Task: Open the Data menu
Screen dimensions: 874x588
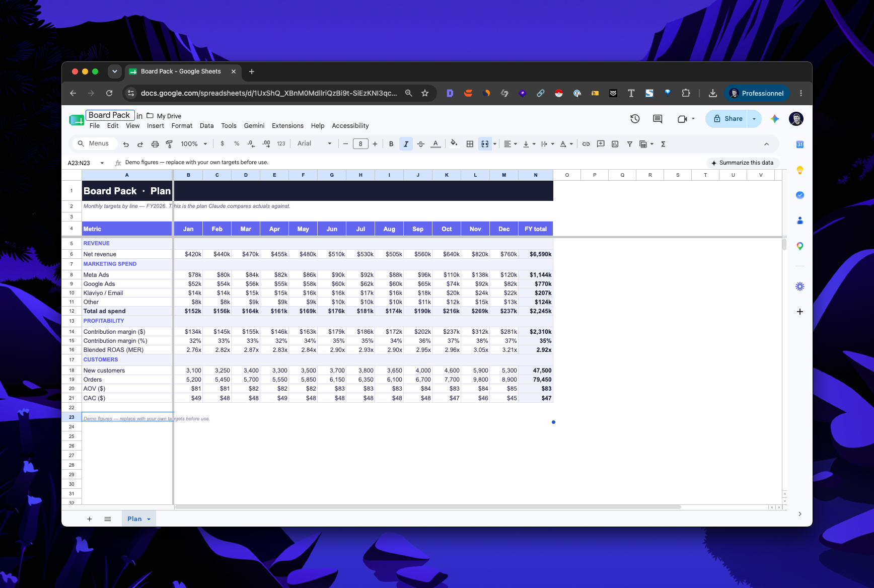Action: tap(206, 126)
